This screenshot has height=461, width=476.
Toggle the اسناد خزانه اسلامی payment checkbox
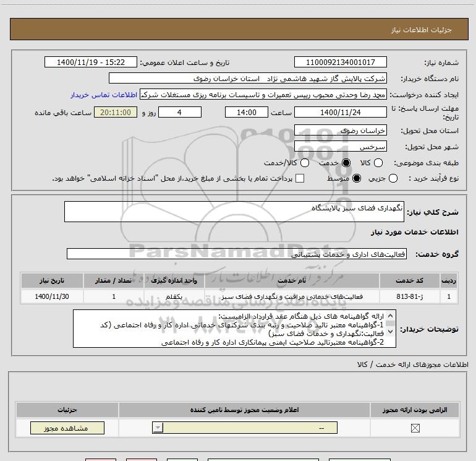(300, 178)
